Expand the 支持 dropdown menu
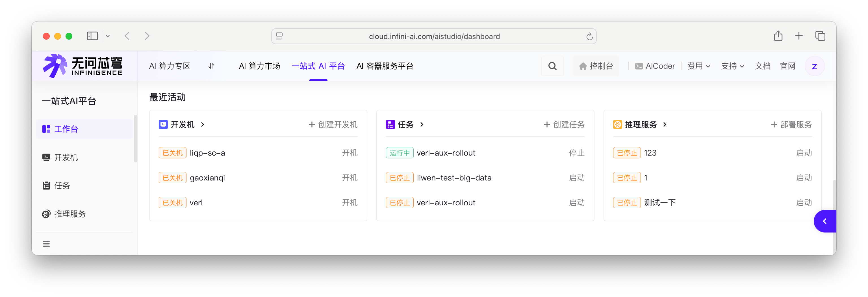This screenshot has height=297, width=868. point(732,66)
